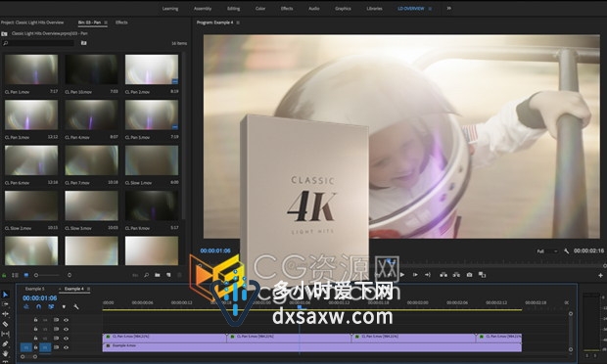Image resolution: width=607 pixels, height=364 pixels.
Task: Select the CL Pan 1.mov thumbnail
Action: pos(31,69)
